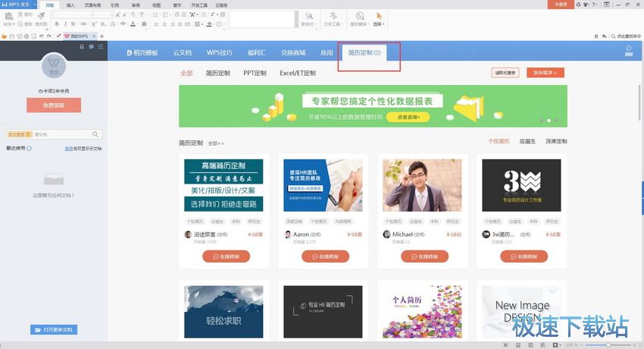
Task: Open the 插入 ribbon tab
Action: click(70, 5)
